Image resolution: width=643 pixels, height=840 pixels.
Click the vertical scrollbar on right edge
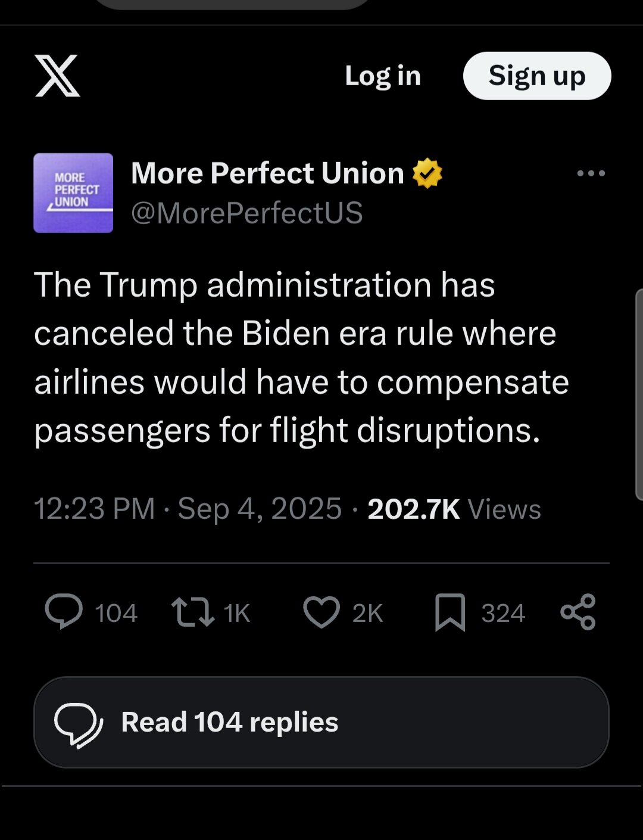[x=639, y=394]
